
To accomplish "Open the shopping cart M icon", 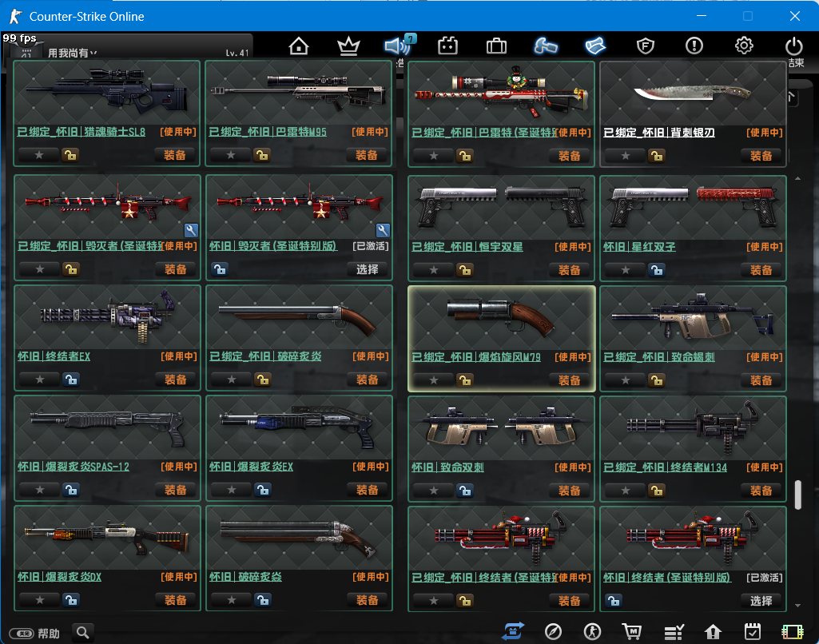I will pos(632,632).
